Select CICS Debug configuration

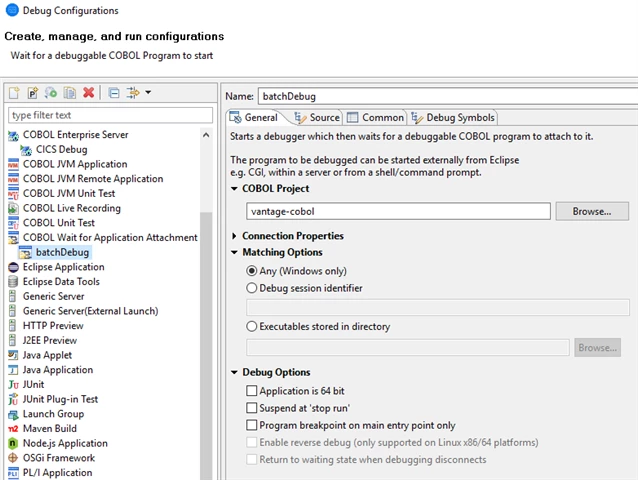tap(61, 149)
